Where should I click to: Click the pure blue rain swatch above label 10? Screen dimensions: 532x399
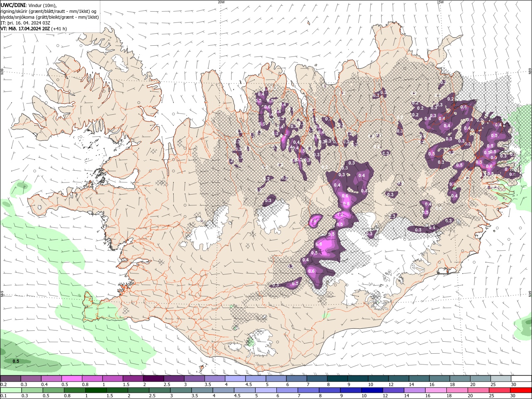point(372,390)
